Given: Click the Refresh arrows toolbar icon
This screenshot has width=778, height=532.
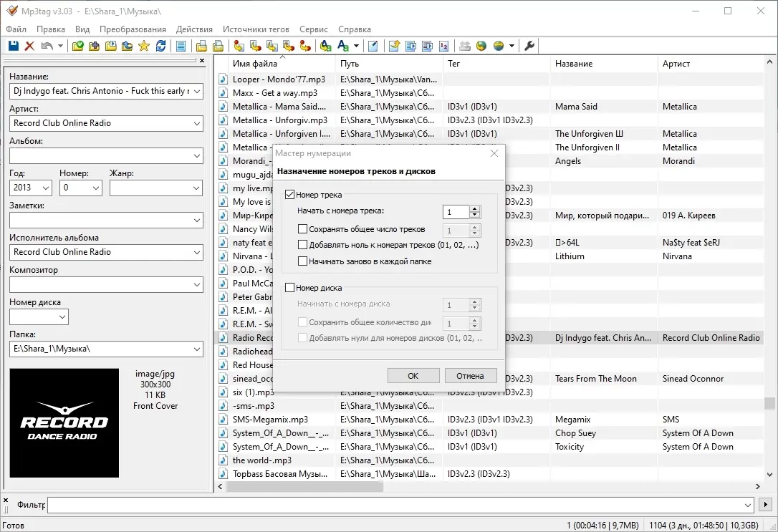Looking at the screenshot, I should (x=160, y=46).
